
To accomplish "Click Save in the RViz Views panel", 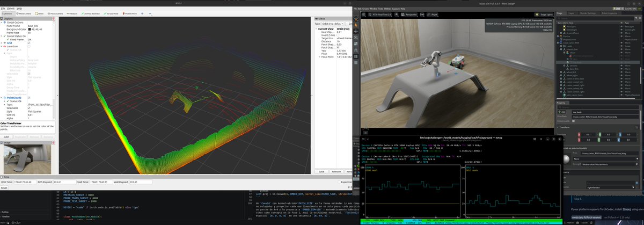I will 321,171.
